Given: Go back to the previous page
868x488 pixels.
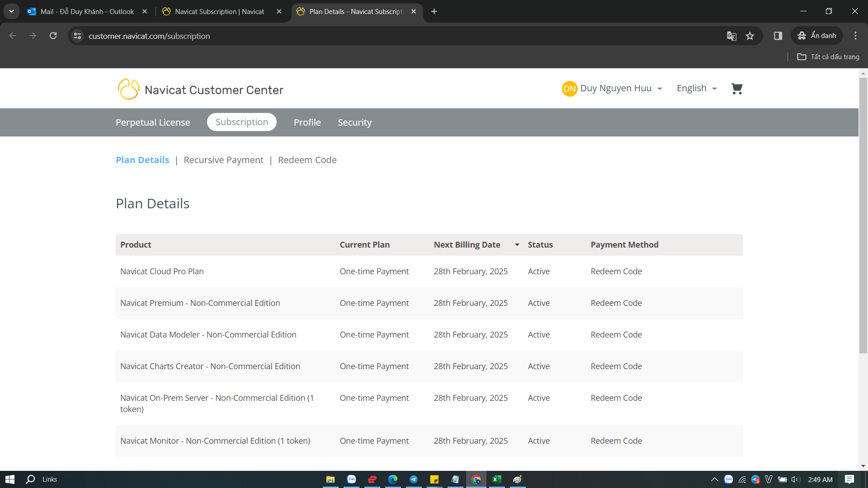Looking at the screenshot, I should pyautogui.click(x=13, y=36).
